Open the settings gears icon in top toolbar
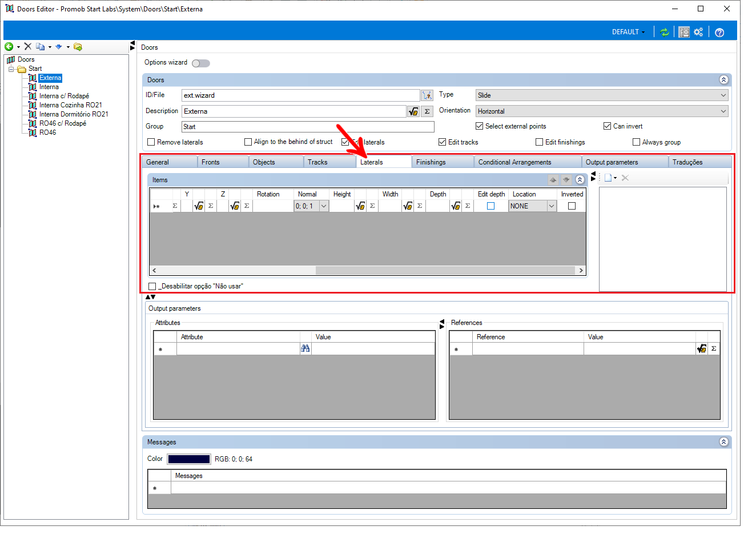 coord(699,32)
